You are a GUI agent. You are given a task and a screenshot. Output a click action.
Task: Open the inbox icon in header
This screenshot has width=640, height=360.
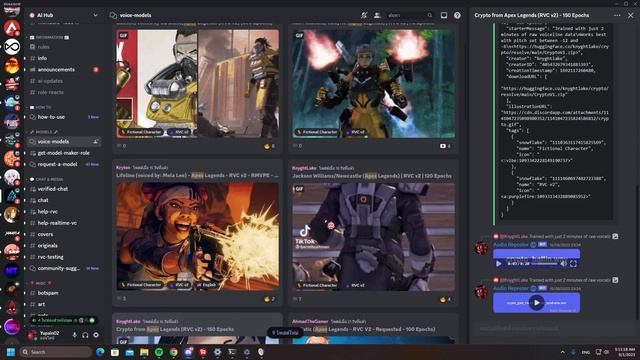(x=444, y=15)
